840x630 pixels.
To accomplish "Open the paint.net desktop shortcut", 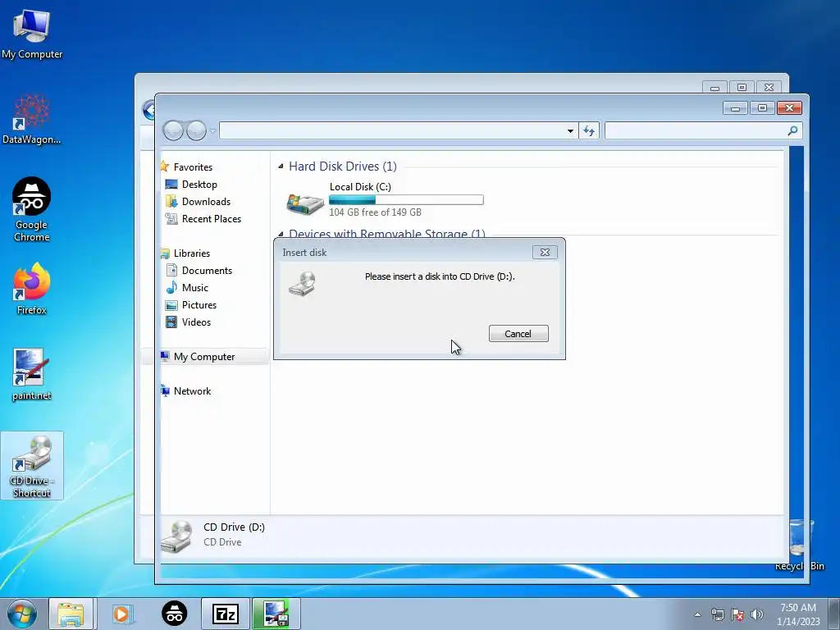I will (x=32, y=374).
